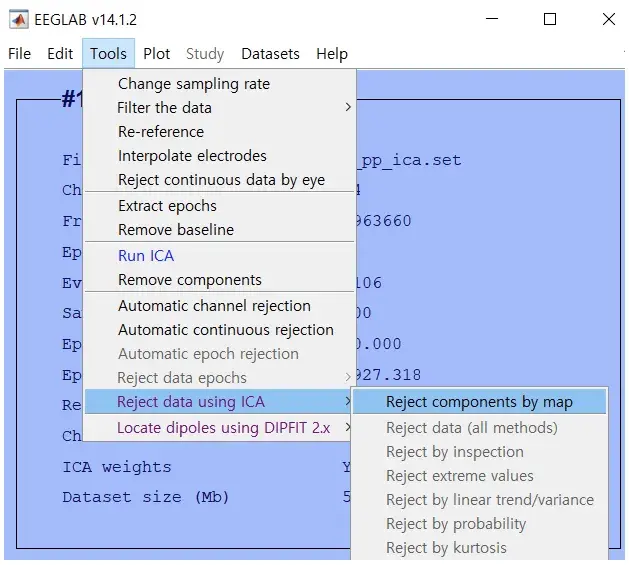Open the Datasets menu
The image size is (629, 565).
point(270,54)
